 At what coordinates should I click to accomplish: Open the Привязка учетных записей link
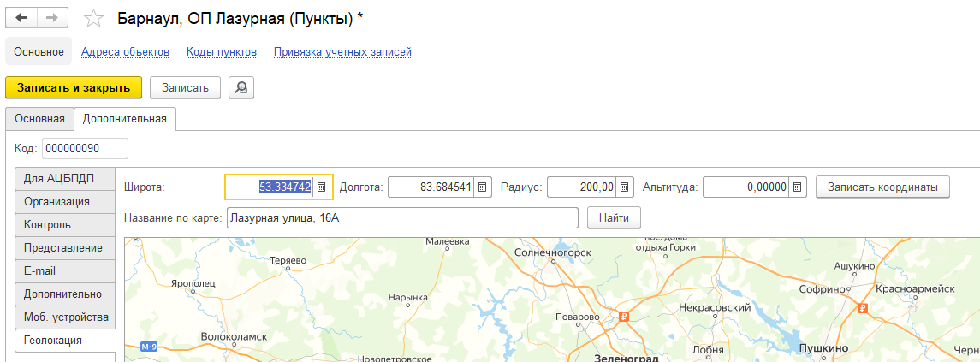[342, 51]
